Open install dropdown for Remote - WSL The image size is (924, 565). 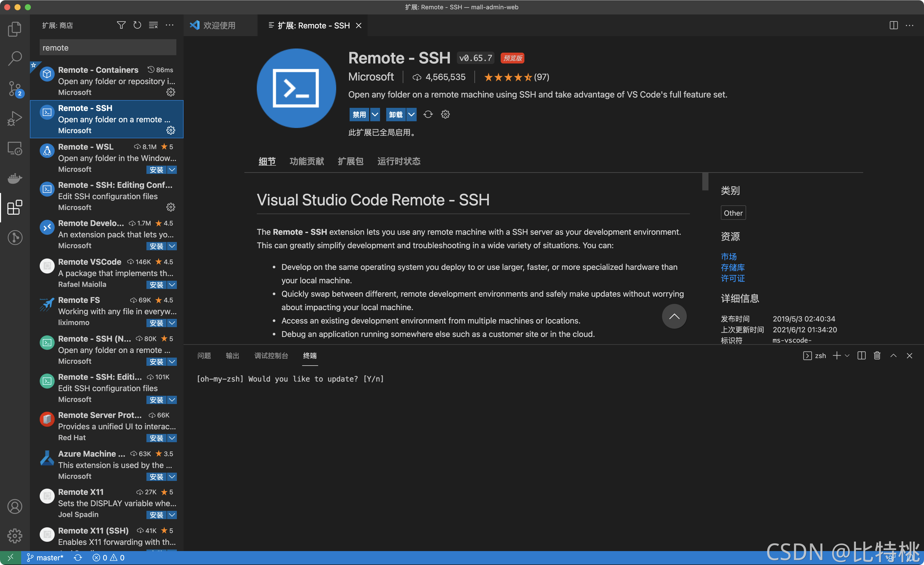point(172,169)
